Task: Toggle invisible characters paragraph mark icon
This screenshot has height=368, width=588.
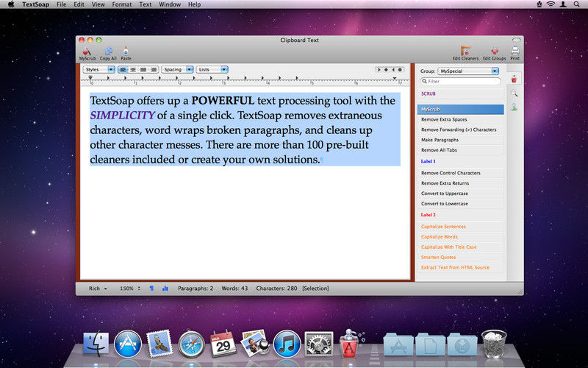Action: [151, 289]
